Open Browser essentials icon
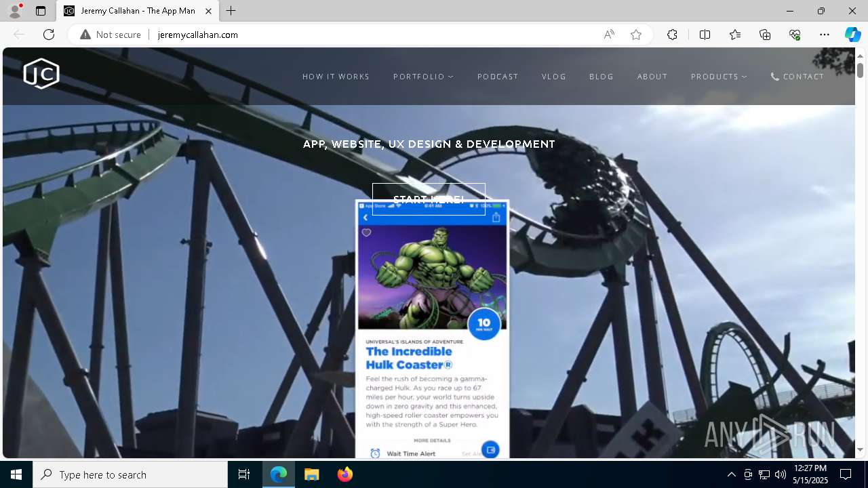This screenshot has width=868, height=488. pyautogui.click(x=795, y=35)
